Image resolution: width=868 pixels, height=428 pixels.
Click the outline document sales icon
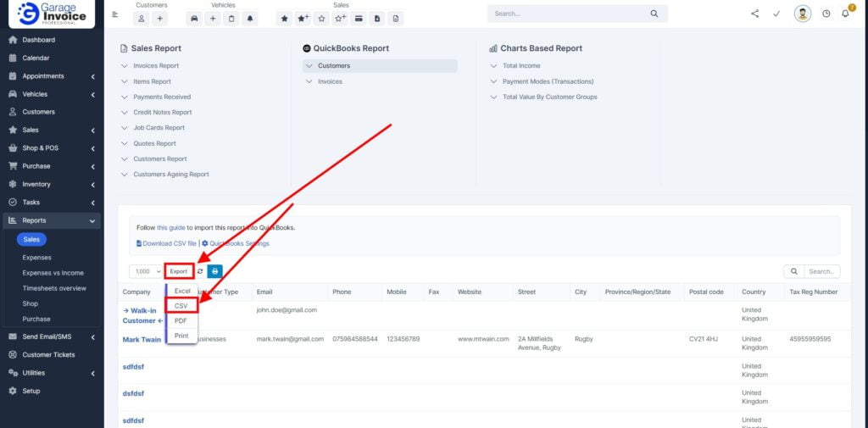395,19
